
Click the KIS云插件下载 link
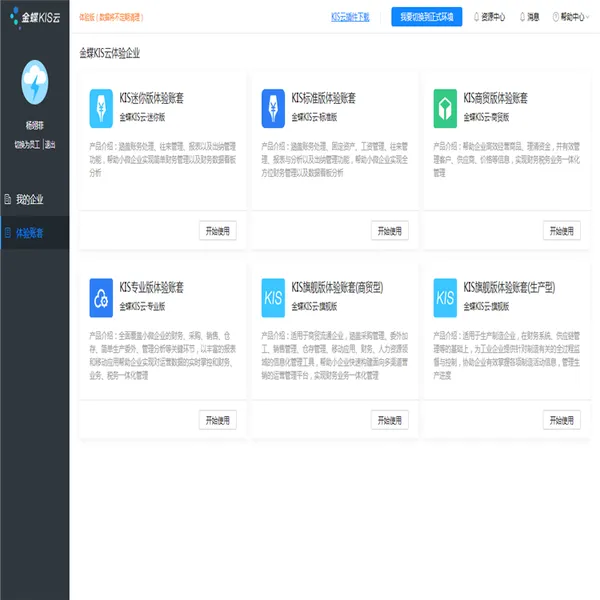coord(350,17)
